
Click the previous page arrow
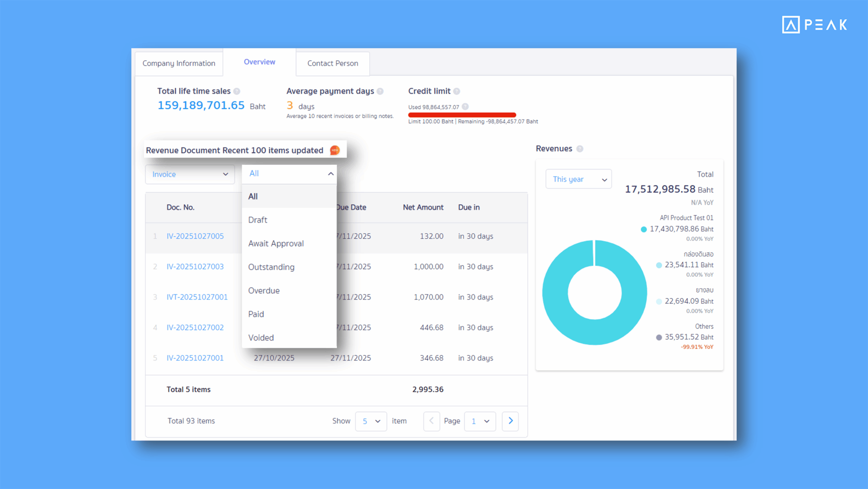(x=431, y=421)
